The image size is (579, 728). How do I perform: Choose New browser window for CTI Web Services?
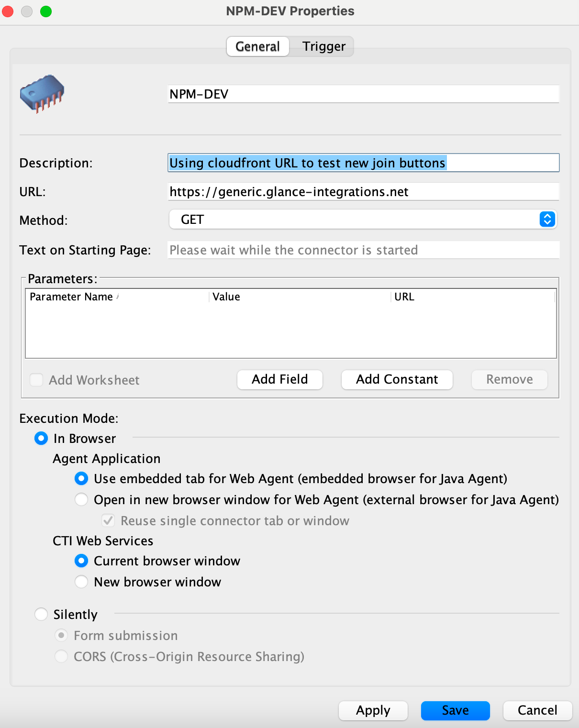[81, 582]
